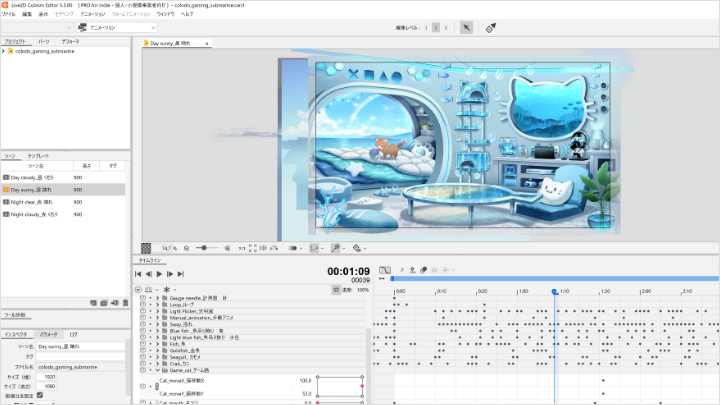Click the zoom in magnifier icon
The height and width of the screenshot is (405, 720).
tap(227, 248)
